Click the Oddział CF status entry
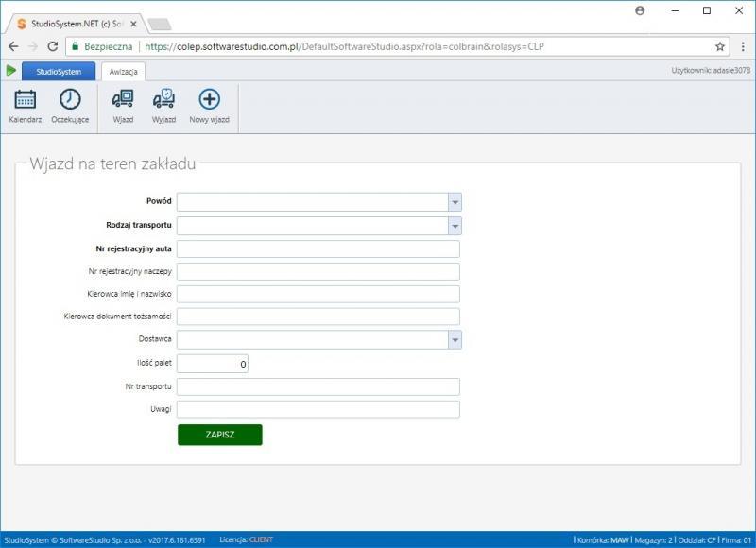This screenshot has height=548, width=756. pyautogui.click(x=697, y=540)
